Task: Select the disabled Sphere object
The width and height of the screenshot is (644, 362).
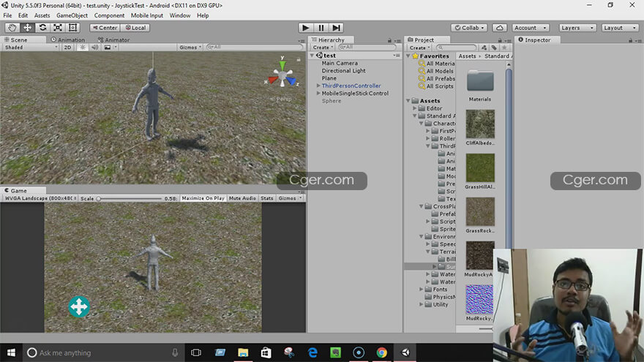Action: (331, 101)
